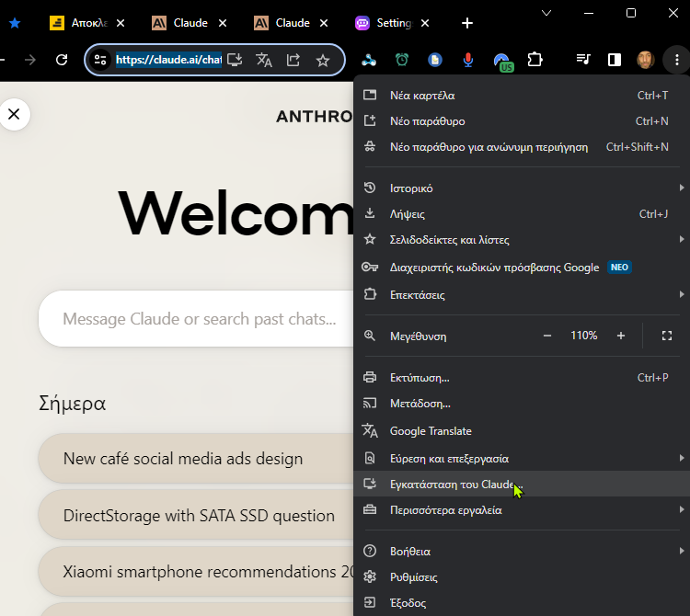Expand the Επεκτάσεις submenu

521,294
